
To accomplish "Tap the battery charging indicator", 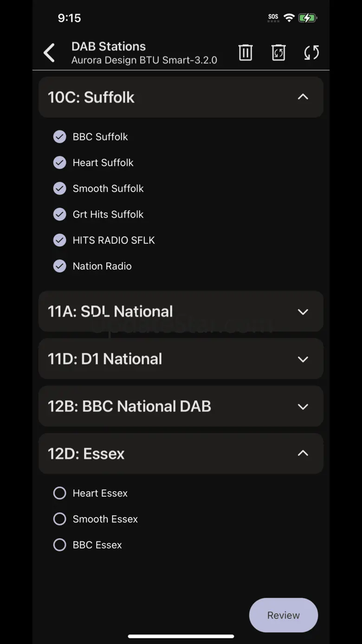I will coord(307,18).
